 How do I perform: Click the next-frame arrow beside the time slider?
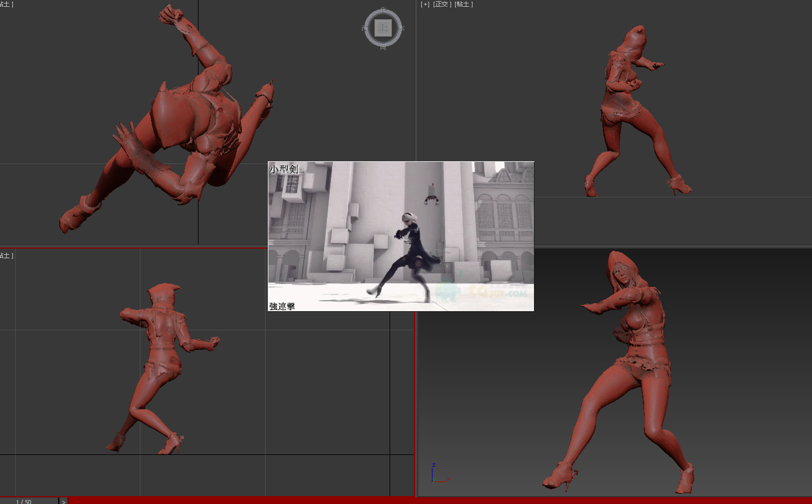(x=64, y=501)
